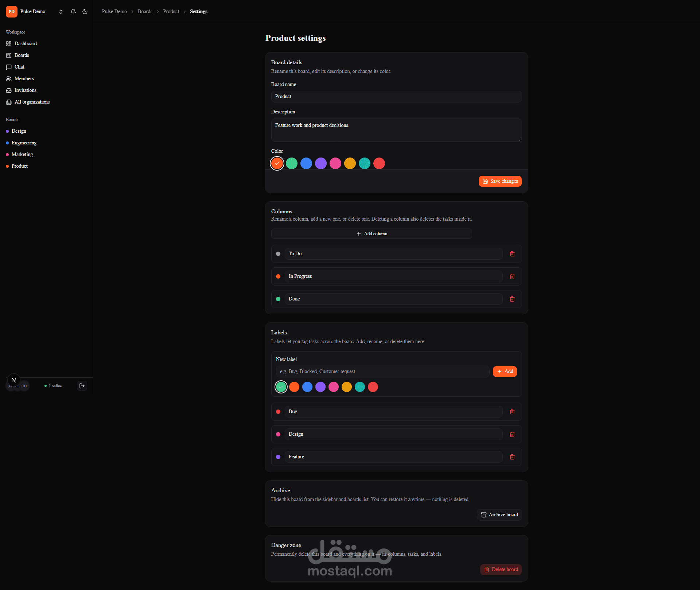700x590 pixels.
Task: Click the CD member avatar
Action: click(x=24, y=386)
